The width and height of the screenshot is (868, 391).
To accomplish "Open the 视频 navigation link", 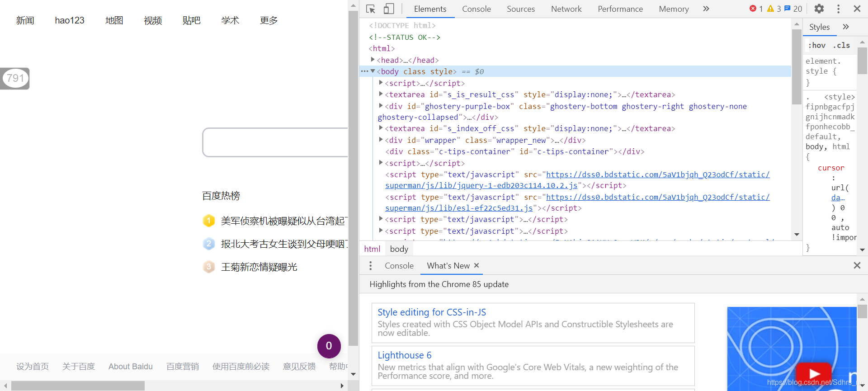I will pos(153,20).
